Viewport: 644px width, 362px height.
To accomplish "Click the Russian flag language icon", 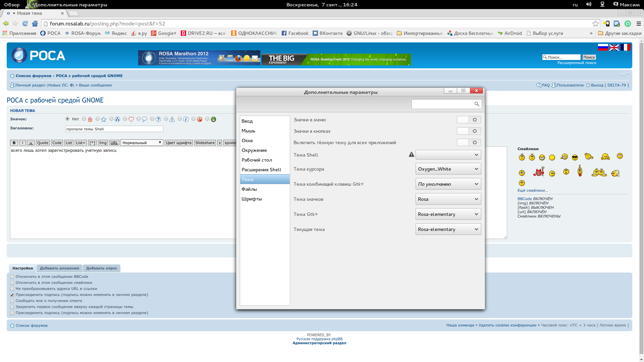I will tap(603, 47).
